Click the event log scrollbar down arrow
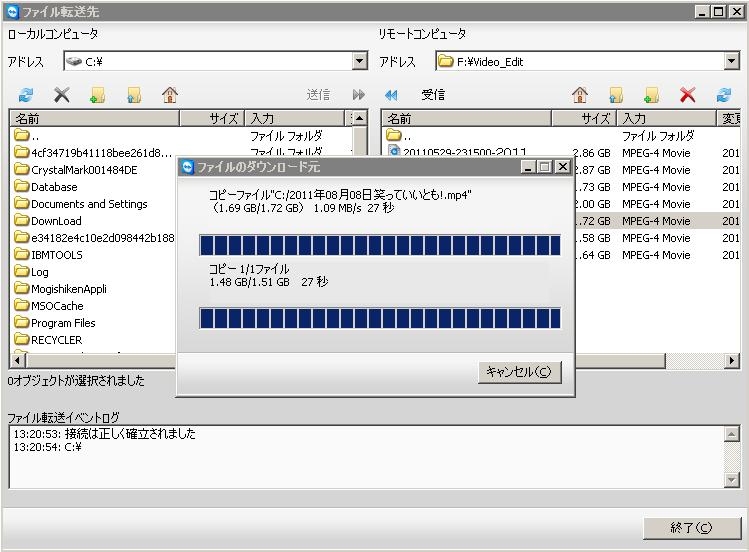749x552 pixels. pyautogui.click(x=731, y=480)
